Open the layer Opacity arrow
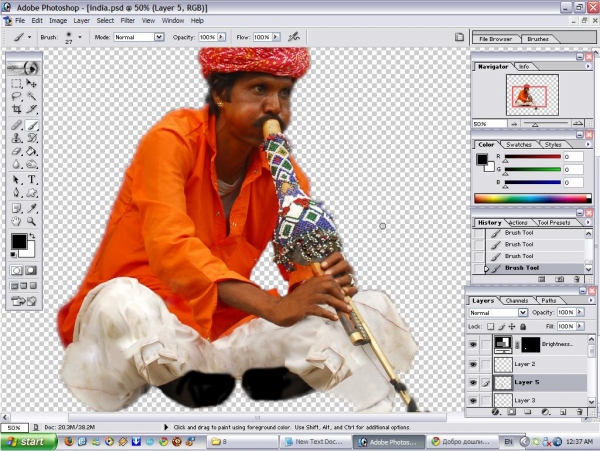Viewport: 600px width, 451px height. click(580, 312)
